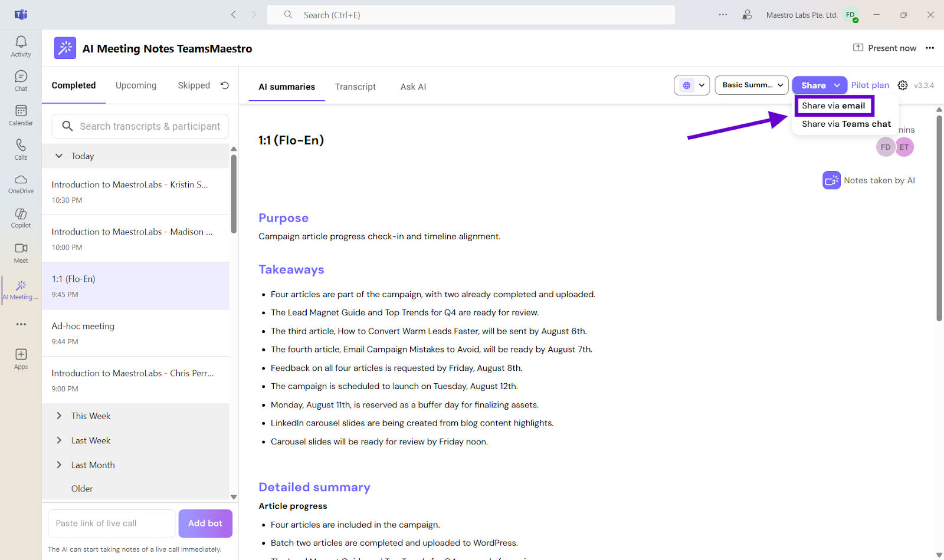Open OneDrive from the sidebar
The height and width of the screenshot is (560, 944).
21,183
